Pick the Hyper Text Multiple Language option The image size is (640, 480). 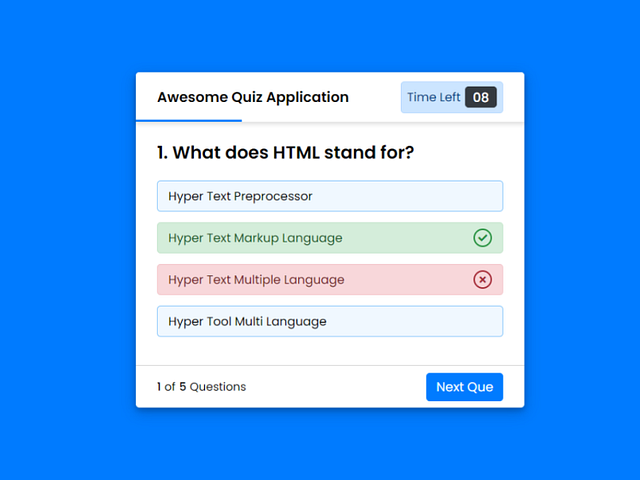[330, 280]
